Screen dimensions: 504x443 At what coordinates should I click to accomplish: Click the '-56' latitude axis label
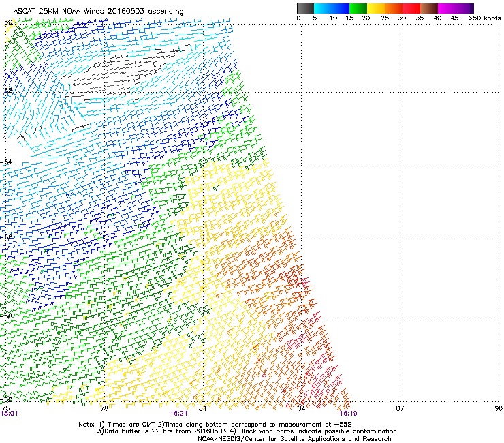pyautogui.click(x=6, y=237)
